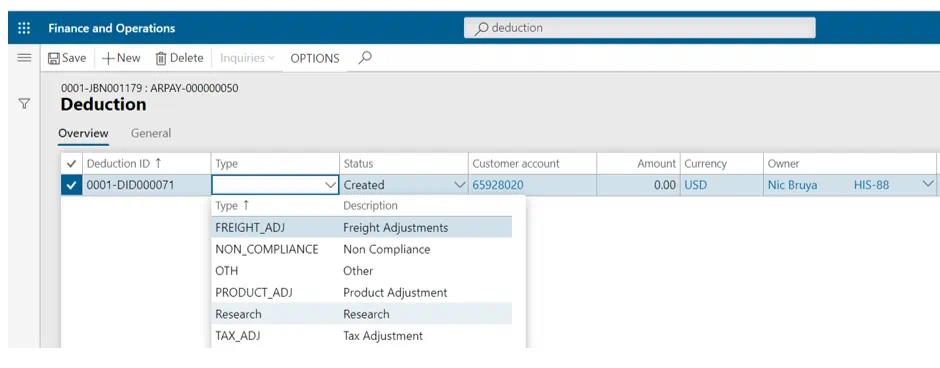This screenshot has width=940, height=368.
Task: Select the Research type option
Action: (238, 314)
